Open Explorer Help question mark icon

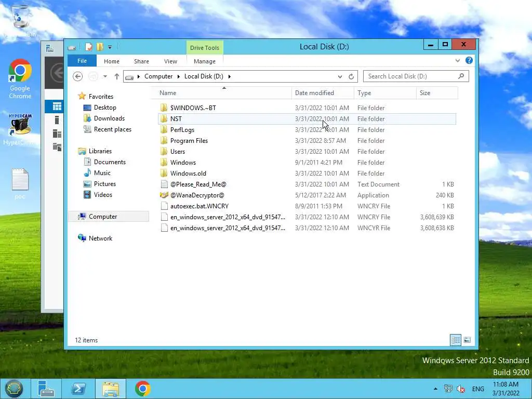point(469,60)
